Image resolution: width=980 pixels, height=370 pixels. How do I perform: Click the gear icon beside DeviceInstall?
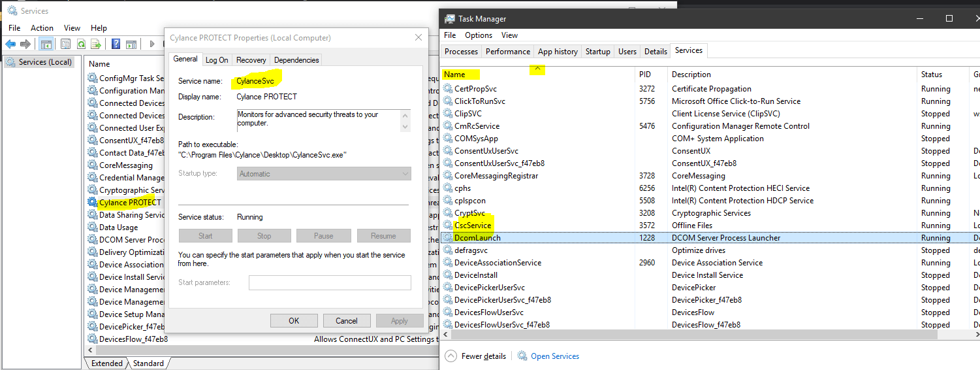[448, 275]
